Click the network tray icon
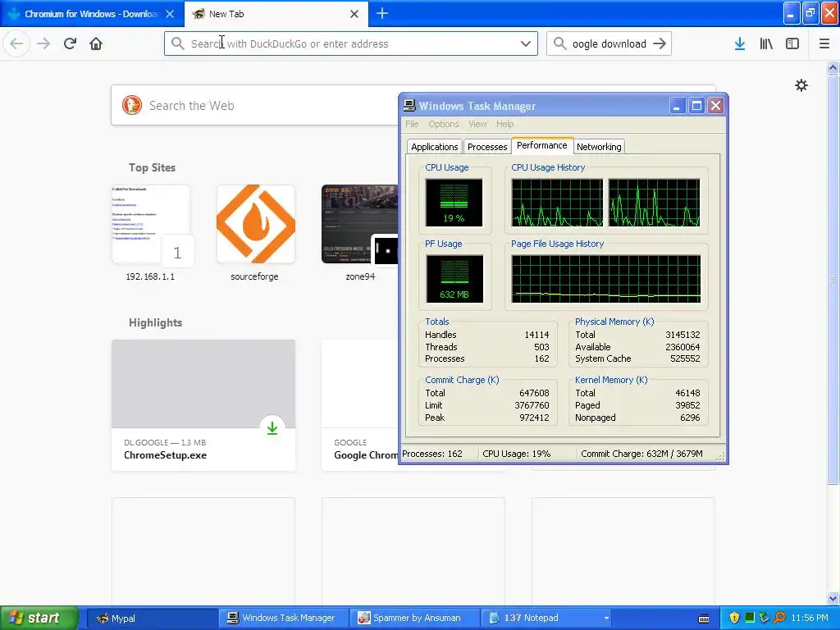The width and height of the screenshot is (840, 630). coord(764,618)
